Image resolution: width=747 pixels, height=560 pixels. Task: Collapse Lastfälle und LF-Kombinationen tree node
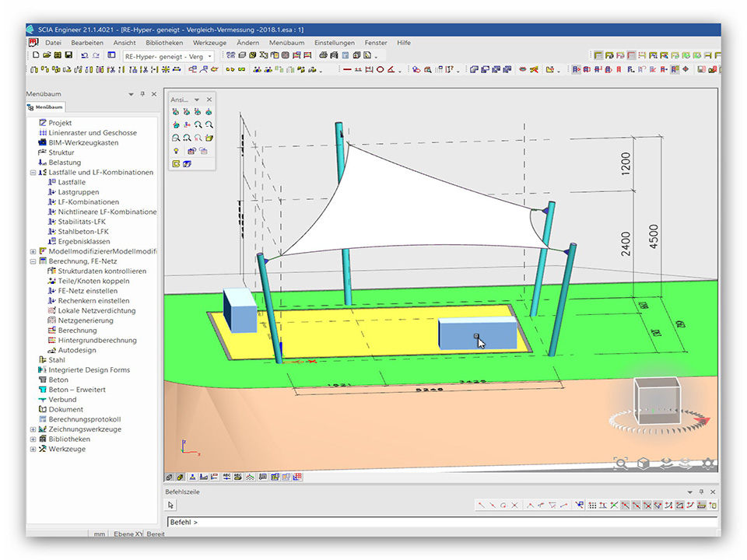33,173
